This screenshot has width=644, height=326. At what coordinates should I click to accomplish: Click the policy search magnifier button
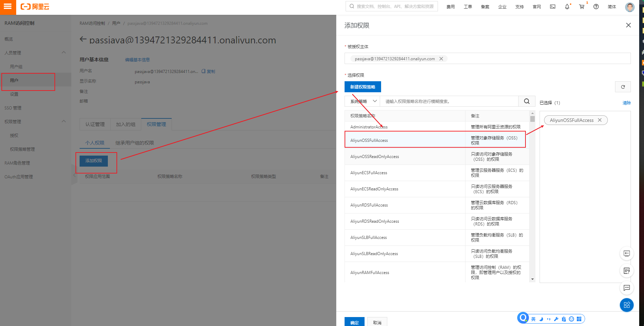527,101
